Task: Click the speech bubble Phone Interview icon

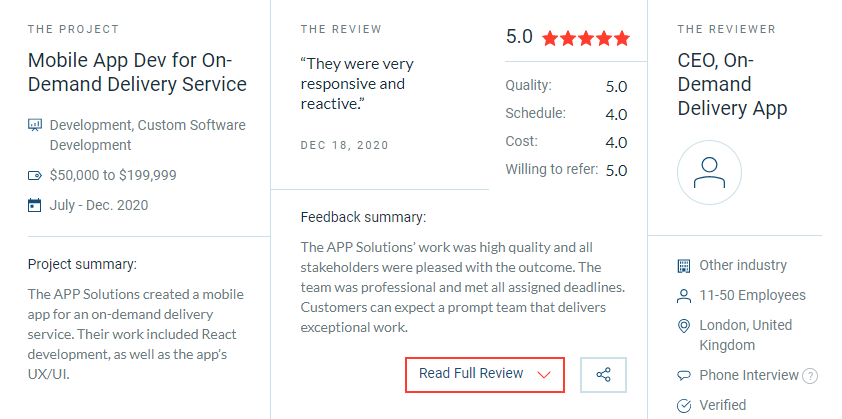Action: [684, 375]
